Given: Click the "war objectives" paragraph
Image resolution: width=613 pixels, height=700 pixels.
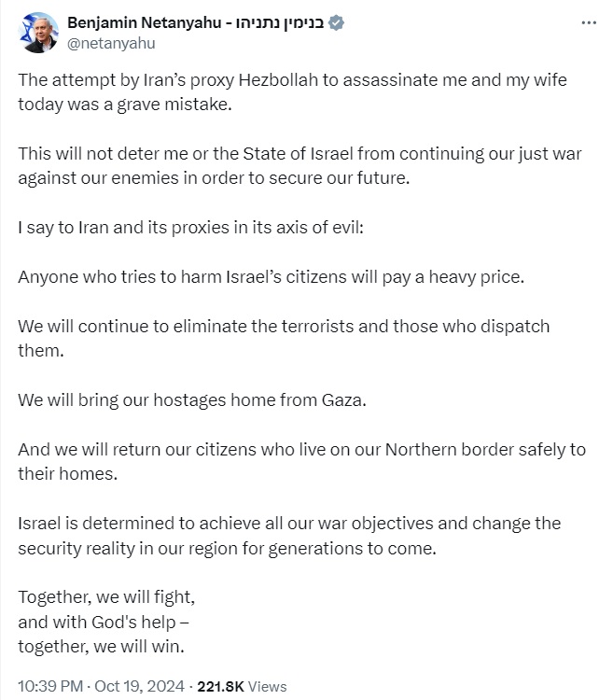Looking at the screenshot, I should coord(289,535).
